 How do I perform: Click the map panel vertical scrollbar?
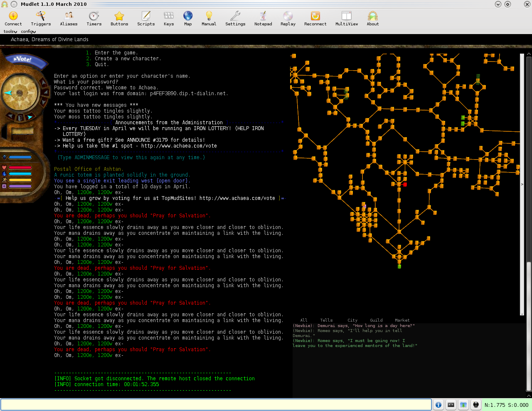click(522, 184)
